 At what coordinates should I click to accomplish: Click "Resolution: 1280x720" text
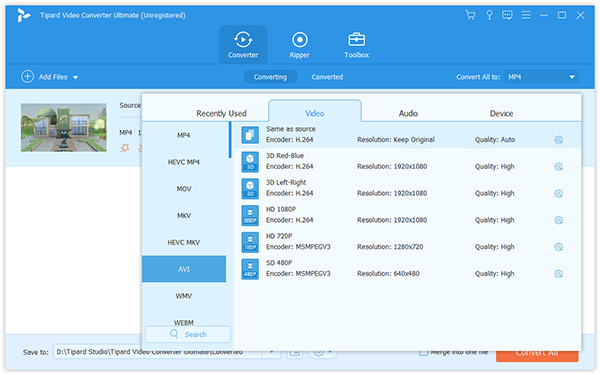[x=390, y=247]
